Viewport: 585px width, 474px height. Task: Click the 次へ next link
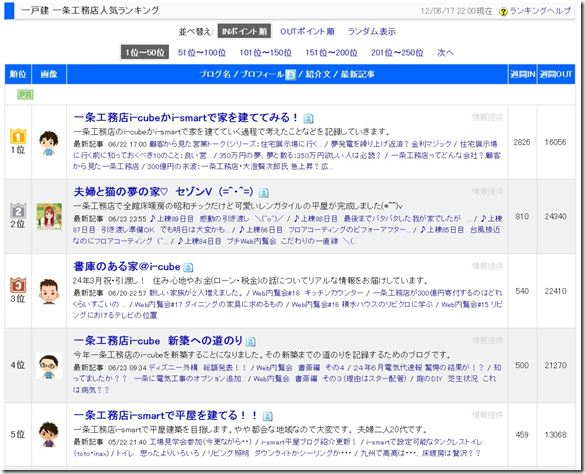pos(445,53)
